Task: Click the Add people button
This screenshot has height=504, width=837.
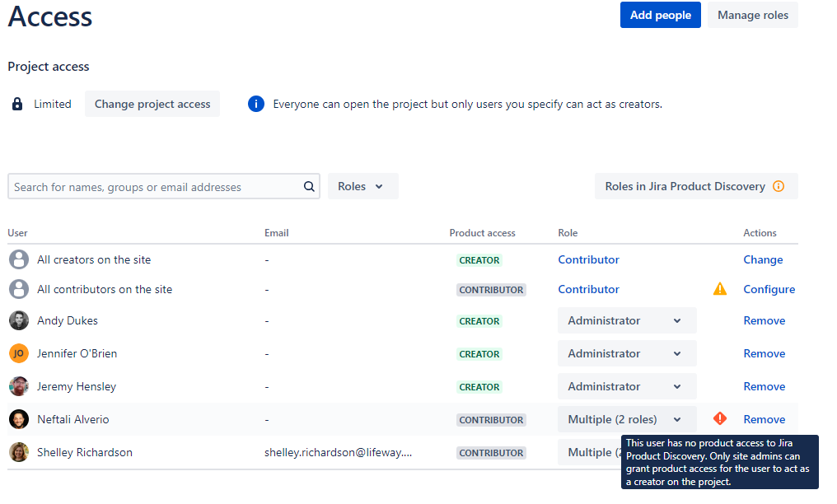Action: point(660,15)
